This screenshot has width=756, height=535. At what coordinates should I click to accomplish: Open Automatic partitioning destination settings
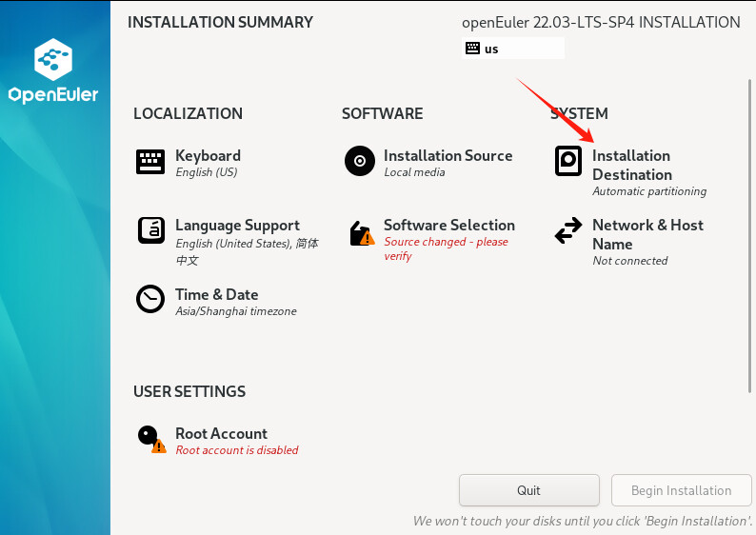(x=649, y=191)
